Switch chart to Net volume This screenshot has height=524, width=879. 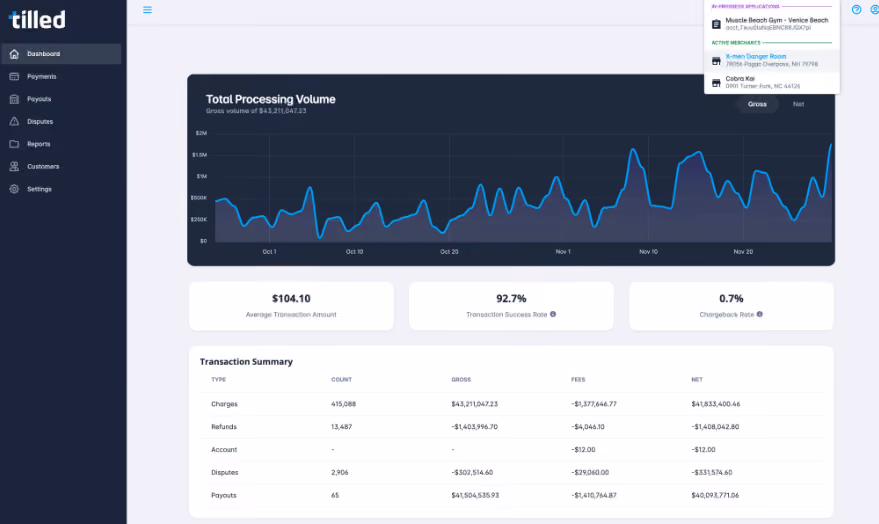pos(798,104)
